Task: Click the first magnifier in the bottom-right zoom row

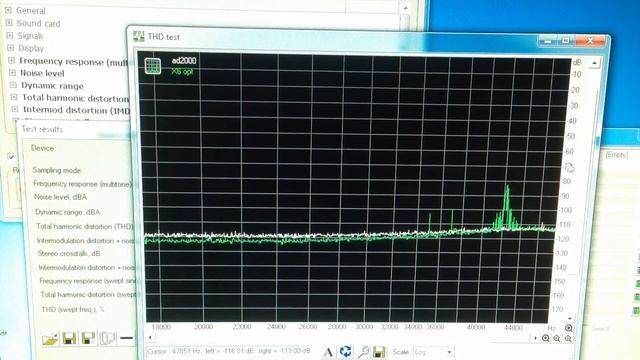Action: pos(546,338)
